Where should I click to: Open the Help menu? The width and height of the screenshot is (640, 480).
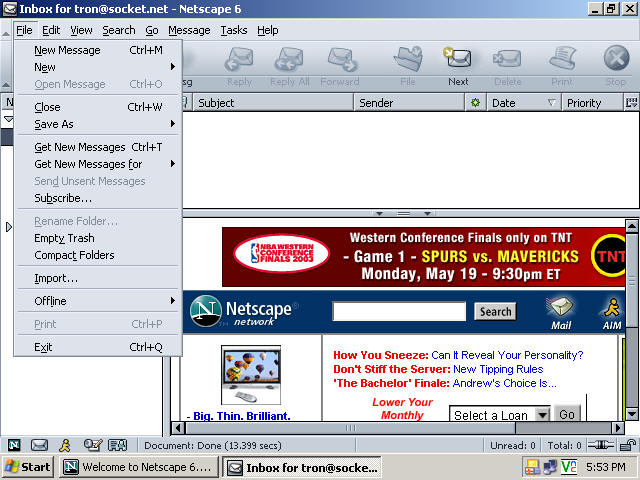[268, 30]
